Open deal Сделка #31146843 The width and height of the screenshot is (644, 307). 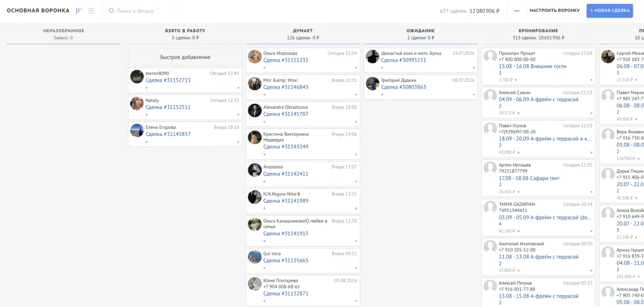[x=286, y=87]
